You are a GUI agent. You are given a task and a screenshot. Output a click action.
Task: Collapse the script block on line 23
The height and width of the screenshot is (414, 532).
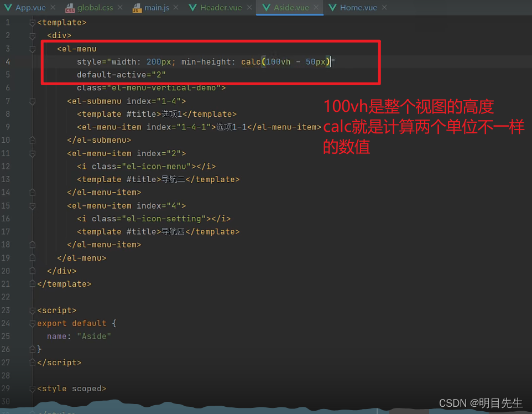point(33,310)
